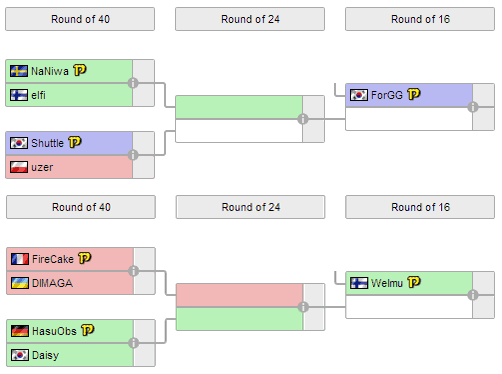This screenshot has height=374, width=502.
Task: Open the Shuttle player link
Action: [47, 143]
